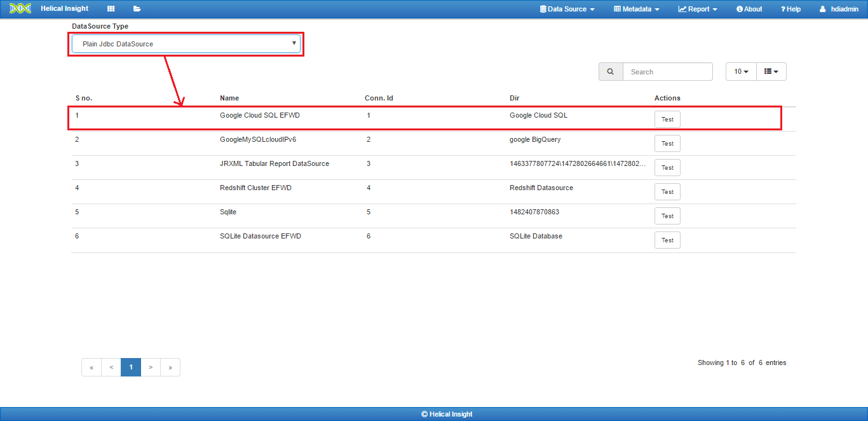Select the JRXML Tabular Report DataSource name

(x=275, y=163)
